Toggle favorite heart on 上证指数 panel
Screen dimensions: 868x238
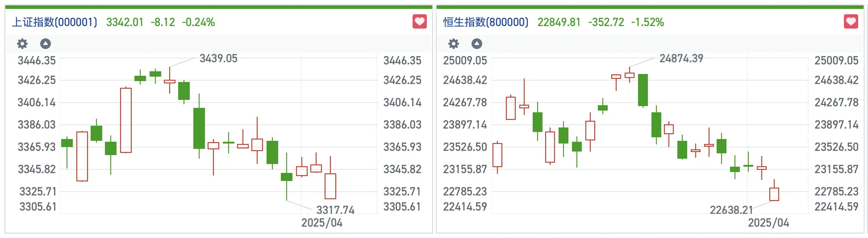click(x=419, y=21)
